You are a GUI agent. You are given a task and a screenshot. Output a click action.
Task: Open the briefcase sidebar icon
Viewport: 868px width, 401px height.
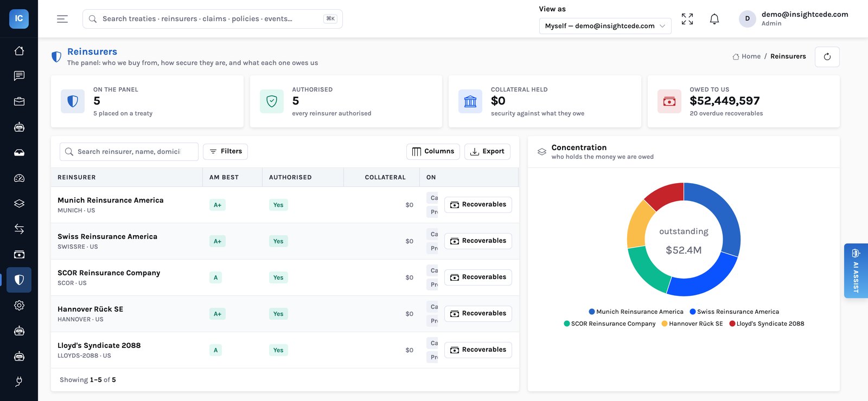tap(19, 101)
